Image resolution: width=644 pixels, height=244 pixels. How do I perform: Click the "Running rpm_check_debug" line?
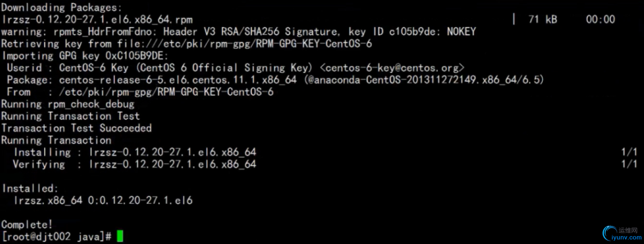(68, 104)
